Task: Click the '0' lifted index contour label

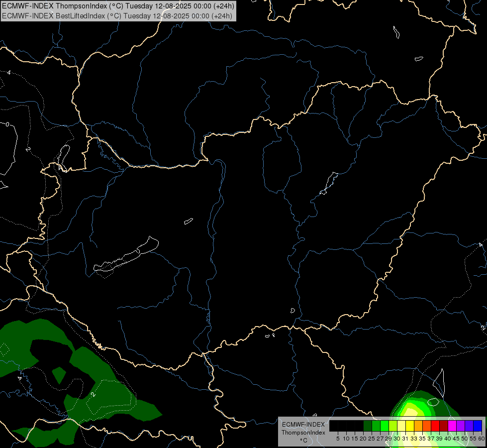Action: pyautogui.click(x=7, y=124)
